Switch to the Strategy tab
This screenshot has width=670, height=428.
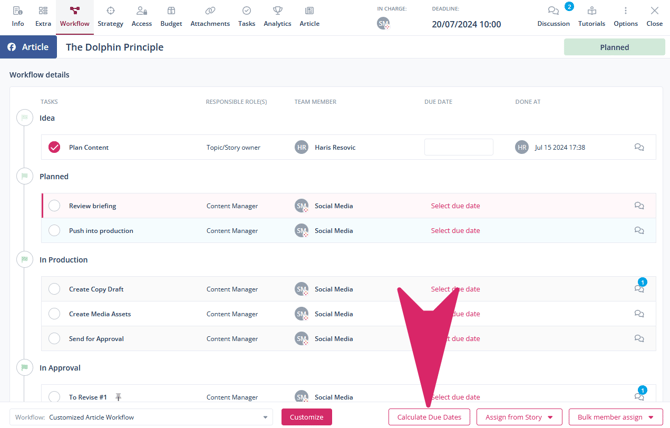click(x=110, y=16)
